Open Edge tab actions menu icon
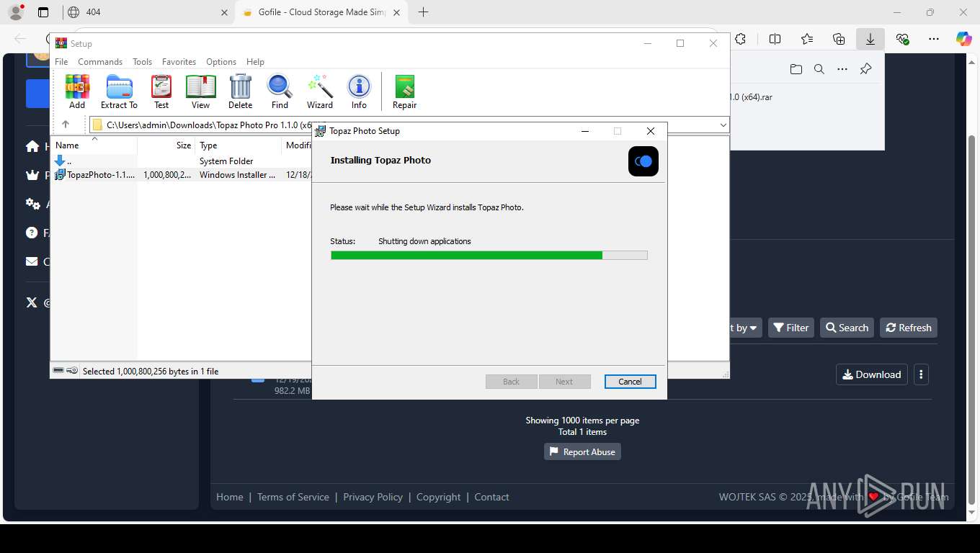The image size is (980, 553). 43,12
